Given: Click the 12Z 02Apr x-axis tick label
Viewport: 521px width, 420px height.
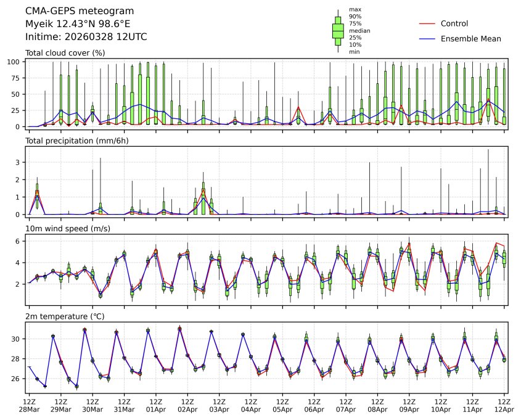Looking at the screenshot, I should [187, 405].
